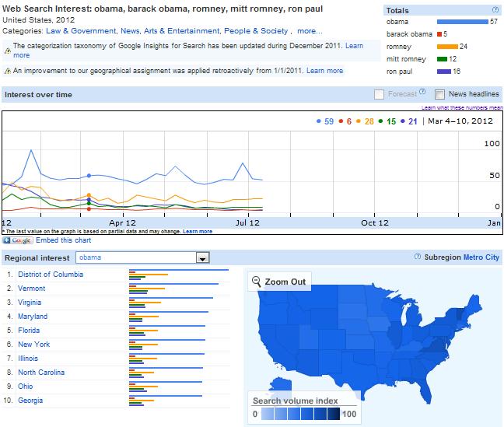Open News category link
Image resolution: width=504 pixels, height=427 pixels.
pyautogui.click(x=130, y=31)
